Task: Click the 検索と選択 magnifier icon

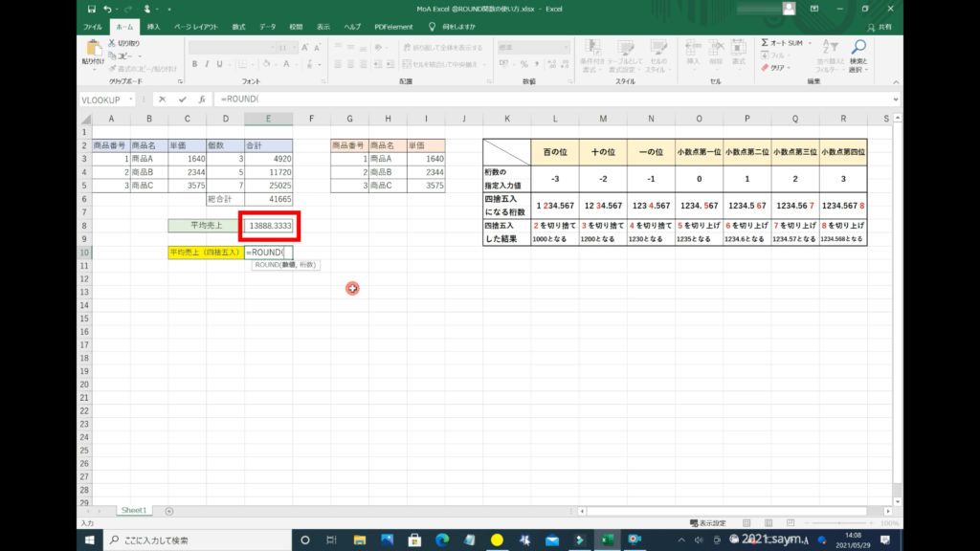Action: point(857,48)
